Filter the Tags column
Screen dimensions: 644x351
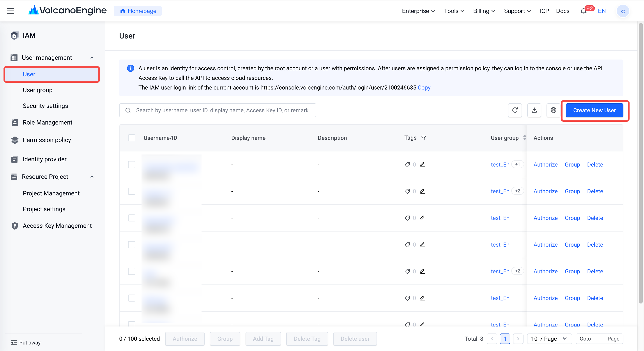point(423,138)
